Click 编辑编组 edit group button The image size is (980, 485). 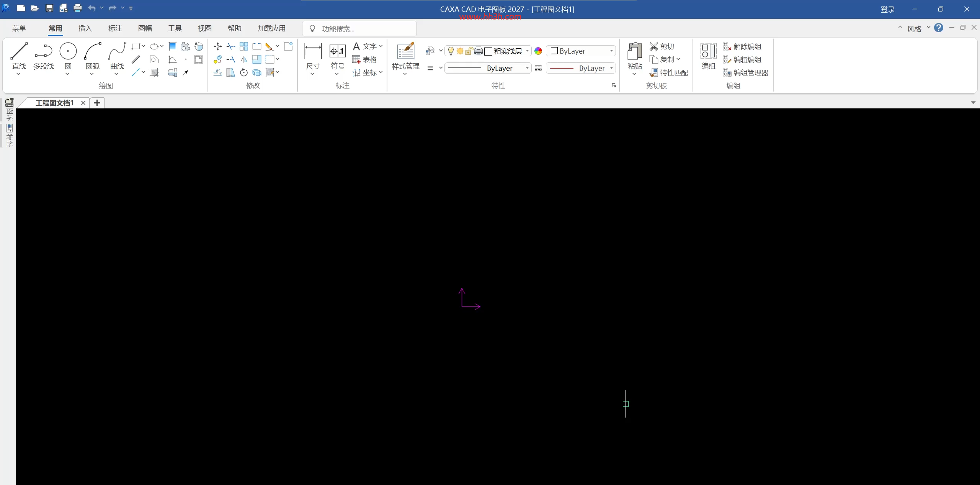[742, 59]
